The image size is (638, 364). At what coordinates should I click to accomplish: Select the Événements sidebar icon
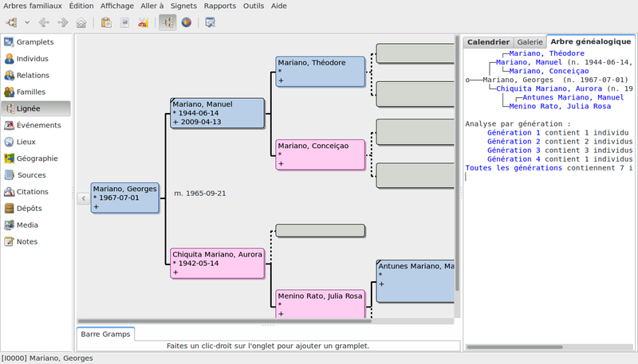(x=38, y=125)
